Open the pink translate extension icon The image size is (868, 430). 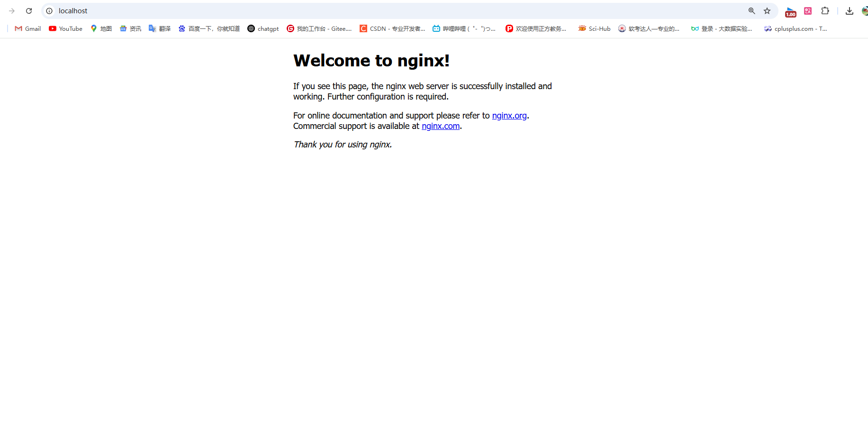(x=808, y=11)
